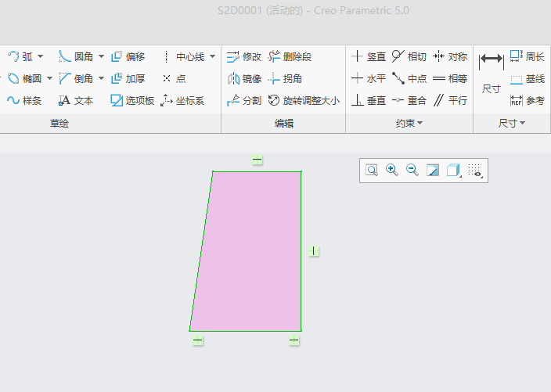The image size is (551, 392).
Task: Apply the Symmetric (对称) constraint
Action: pyautogui.click(x=450, y=56)
